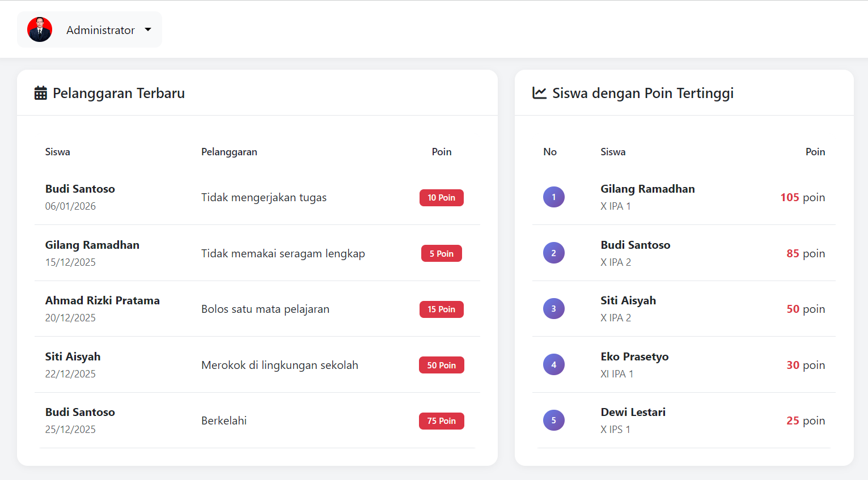Select the Siswa dengan Poin Tertinggi heading

pyautogui.click(x=643, y=93)
